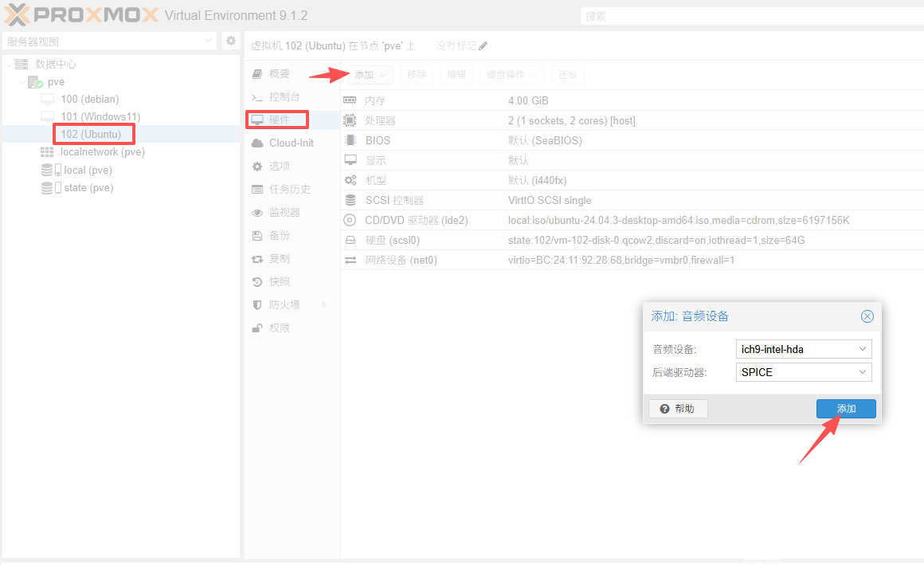
Task: Click the top search input field
Action: 749,16
